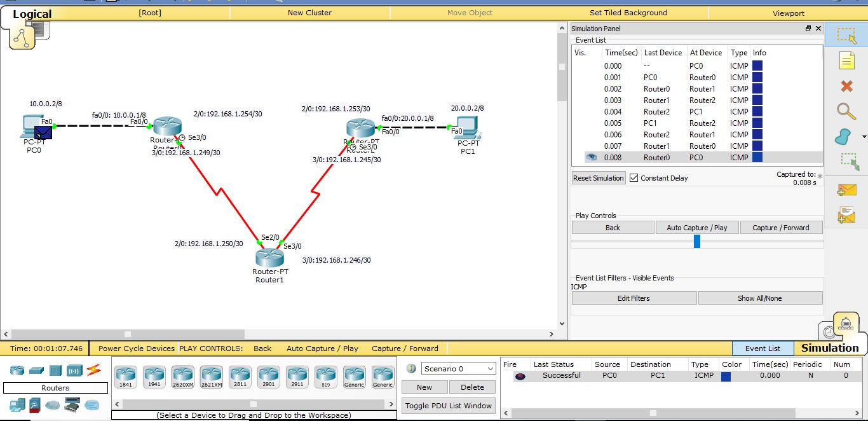This screenshot has height=421, width=868.
Task: Select the End Devices category icon
Action: pos(17,404)
